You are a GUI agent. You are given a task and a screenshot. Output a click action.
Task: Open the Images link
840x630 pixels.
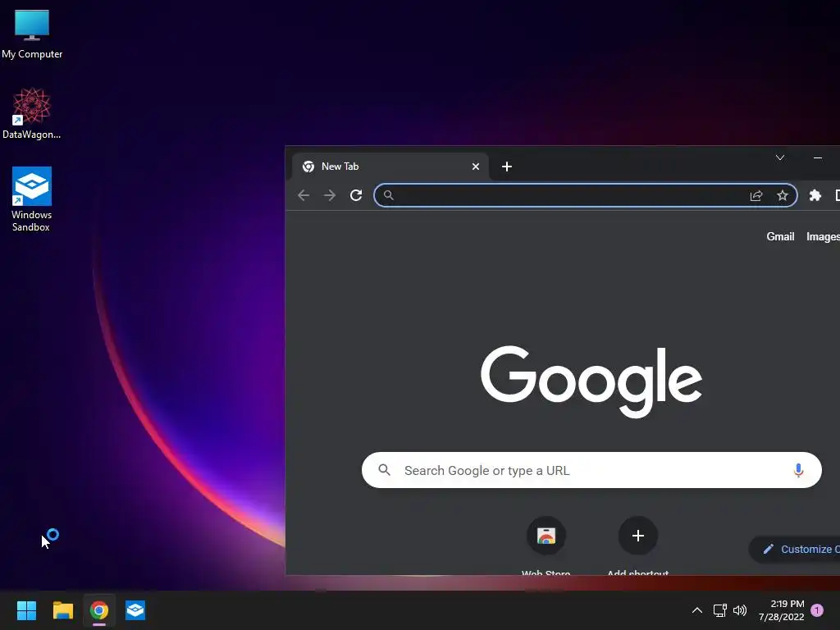(x=824, y=236)
